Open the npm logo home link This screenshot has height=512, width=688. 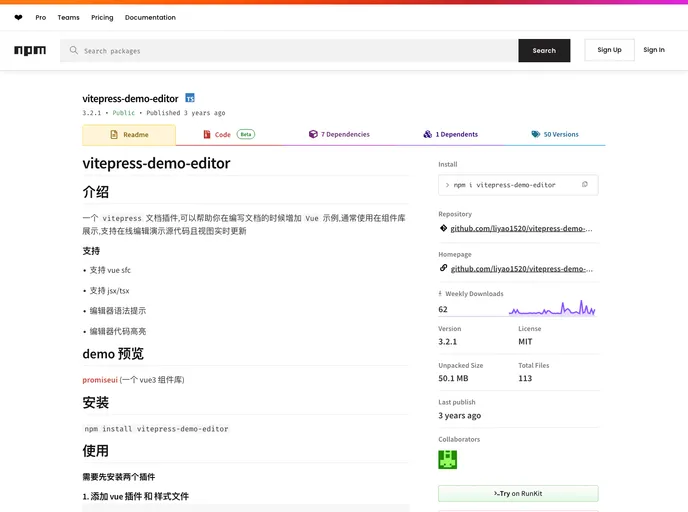point(30,50)
